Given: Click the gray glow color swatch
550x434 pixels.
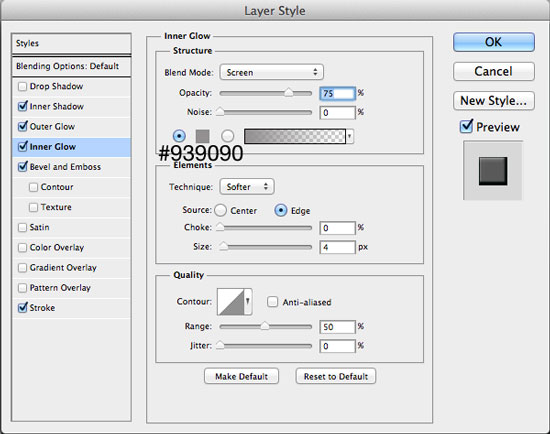Looking at the screenshot, I should (202, 136).
